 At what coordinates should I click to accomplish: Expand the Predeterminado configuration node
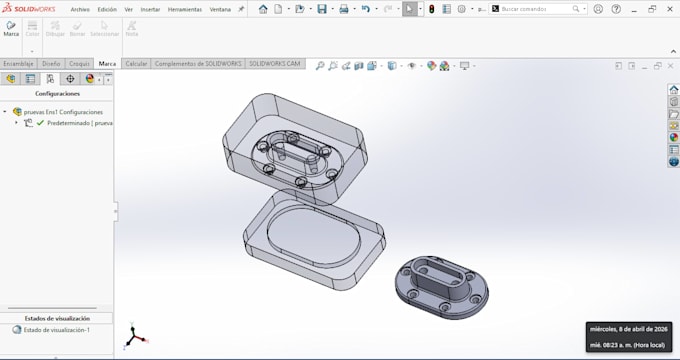(x=16, y=123)
